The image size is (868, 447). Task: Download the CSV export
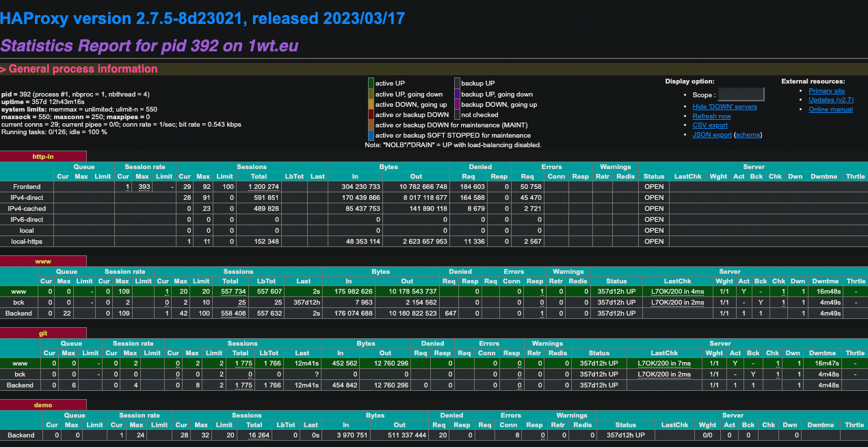[x=710, y=125]
